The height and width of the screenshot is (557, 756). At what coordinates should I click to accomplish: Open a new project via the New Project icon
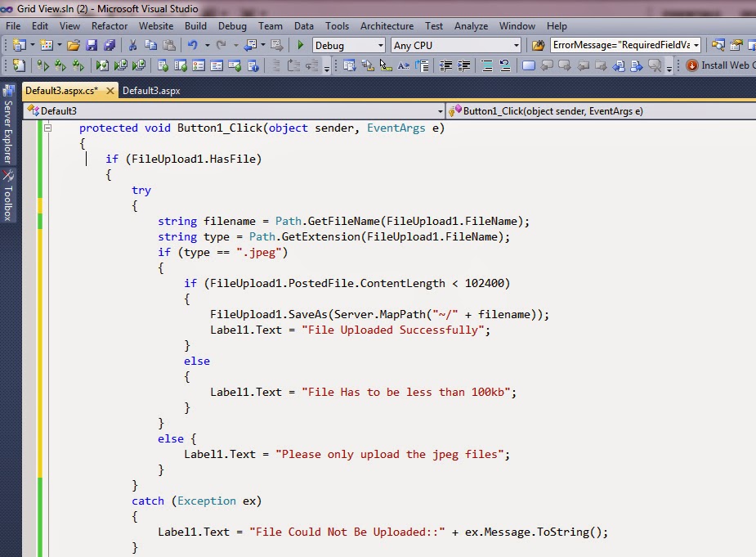tap(18, 45)
